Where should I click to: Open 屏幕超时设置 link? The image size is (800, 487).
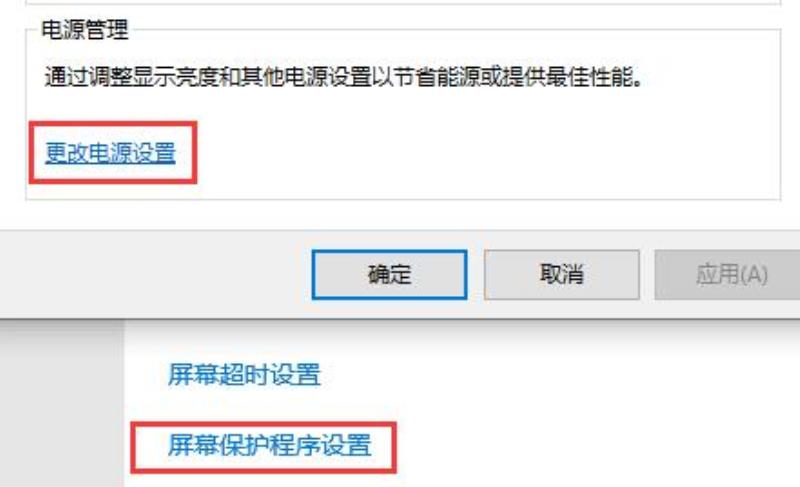click(x=244, y=375)
